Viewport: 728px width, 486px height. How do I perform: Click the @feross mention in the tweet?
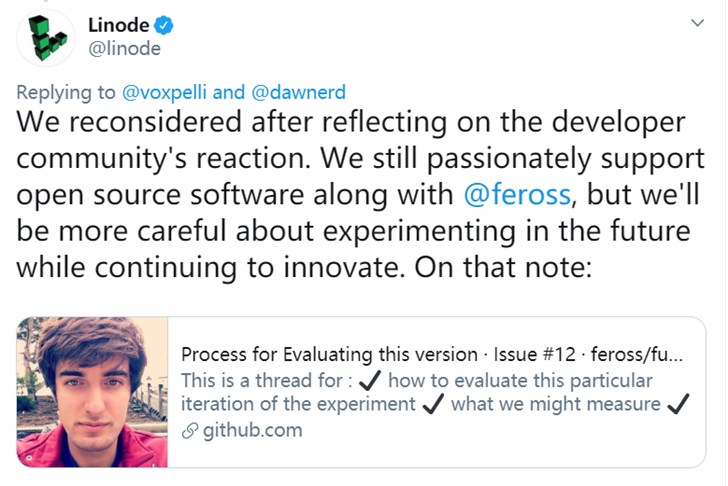coord(517,193)
